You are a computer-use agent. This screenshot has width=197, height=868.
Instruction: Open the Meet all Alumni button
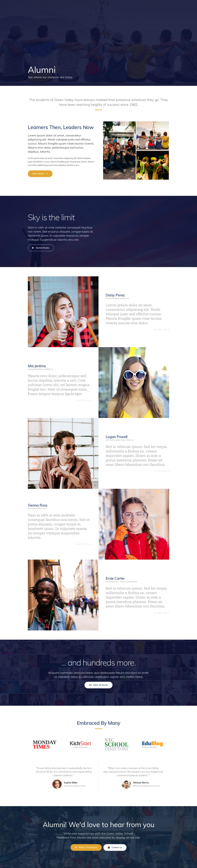click(99, 685)
